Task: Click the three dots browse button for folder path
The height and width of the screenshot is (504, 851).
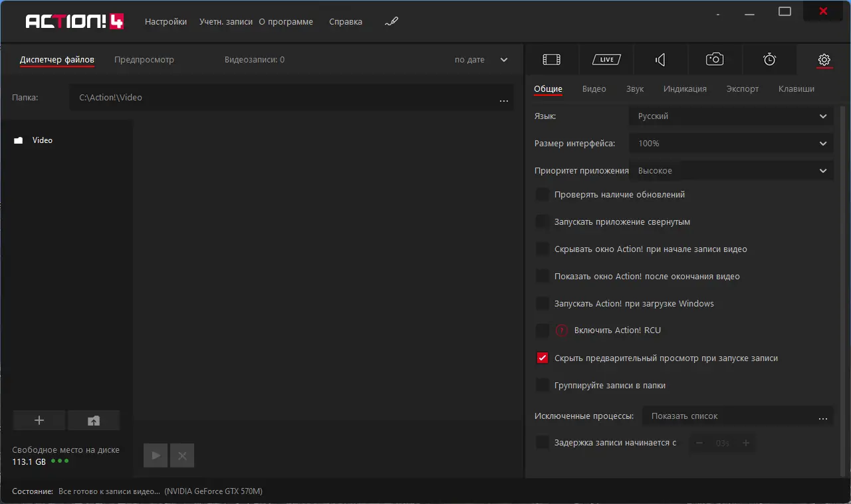Action: [x=504, y=101]
